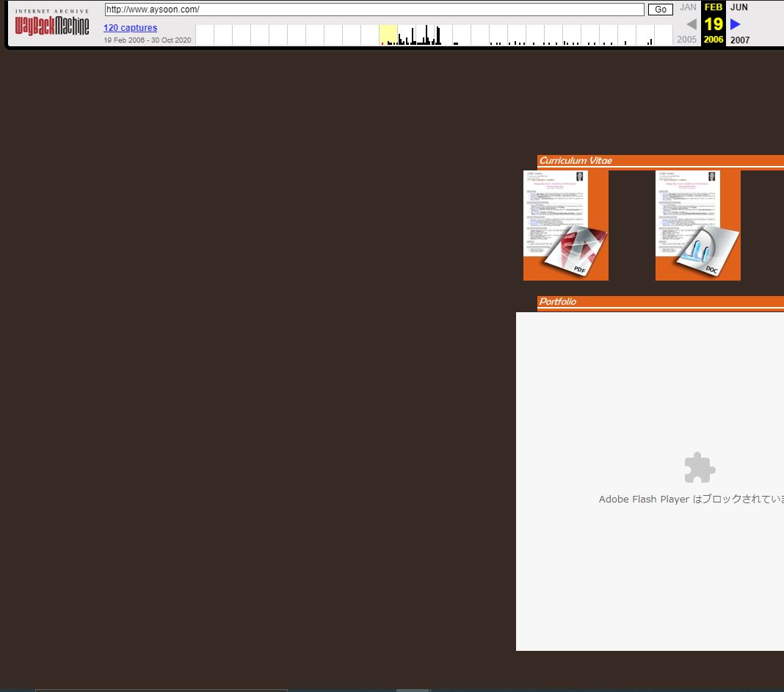Jump to the JUN capture month

(738, 7)
